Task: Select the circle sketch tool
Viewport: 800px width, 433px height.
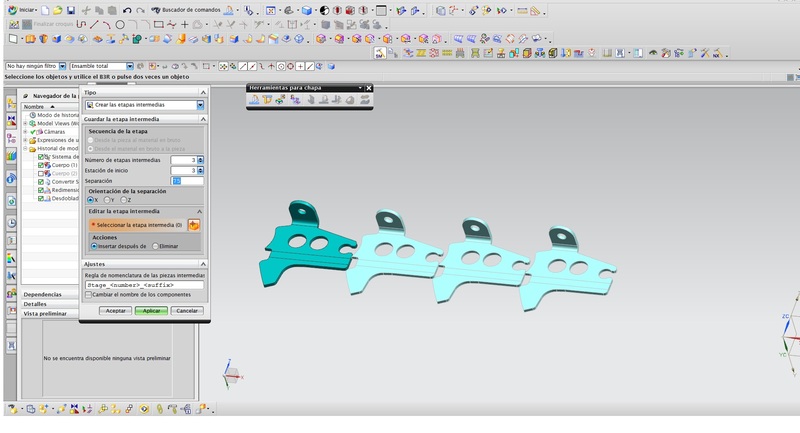Action: 120,24
